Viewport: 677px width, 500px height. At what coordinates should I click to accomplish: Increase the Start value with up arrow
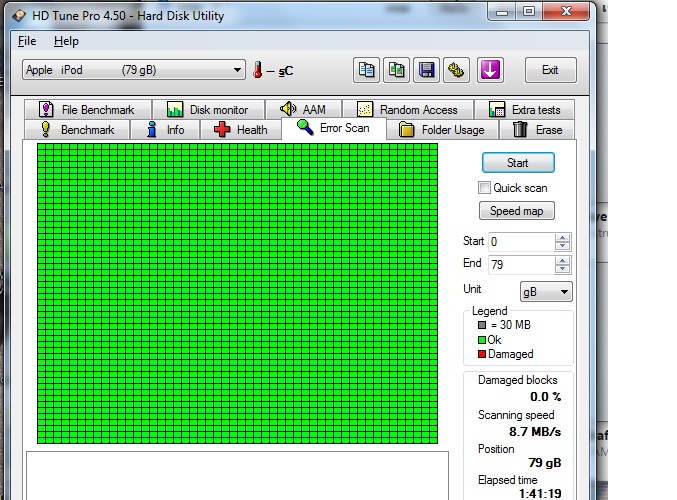tap(562, 237)
